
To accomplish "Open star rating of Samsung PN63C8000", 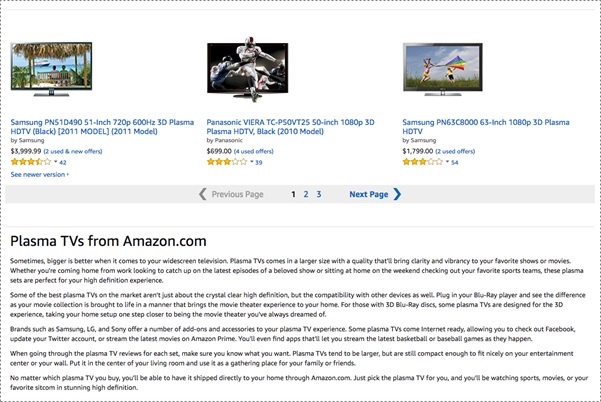I will tap(423, 162).
